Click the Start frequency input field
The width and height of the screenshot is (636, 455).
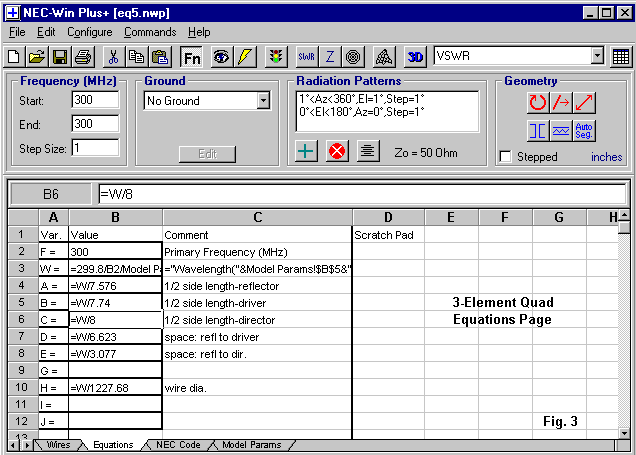click(x=95, y=100)
